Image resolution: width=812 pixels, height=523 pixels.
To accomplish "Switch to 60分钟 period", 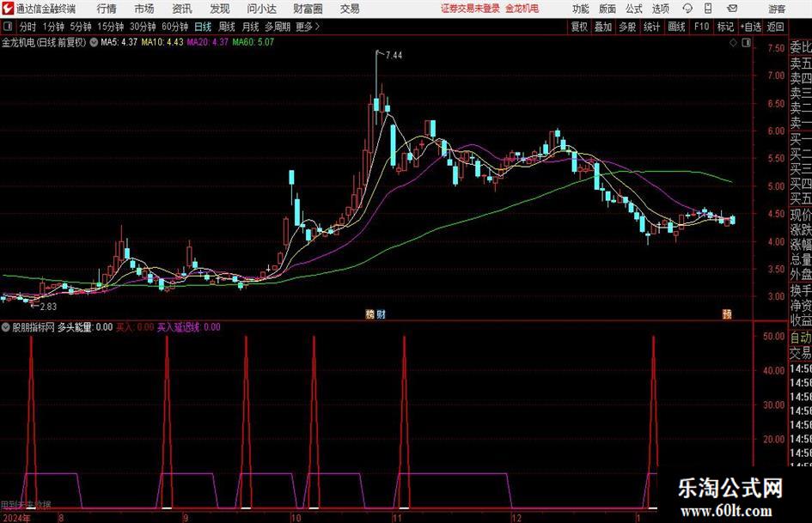I will [175, 27].
